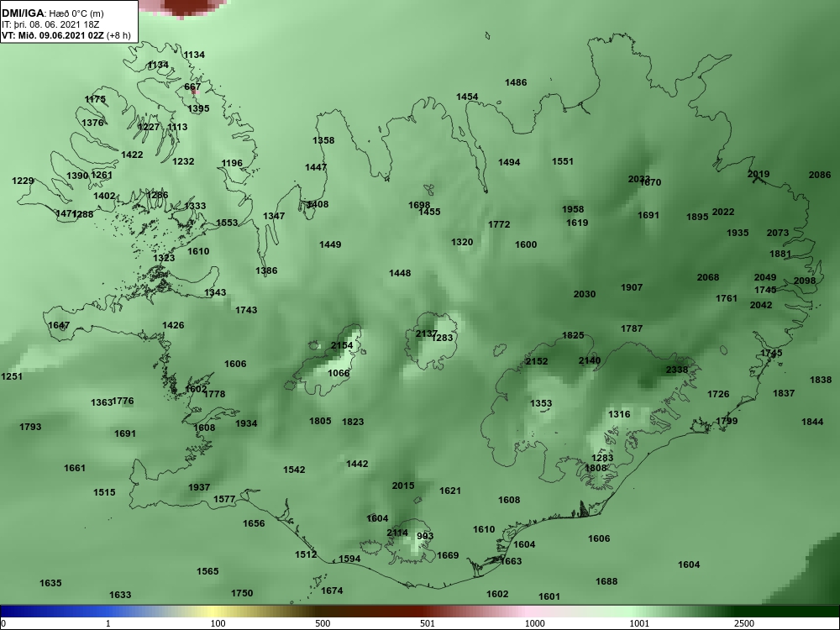Click the 'DMI/IGA: Hæð 0°C (m)' title text
The width and height of the screenshot is (840, 630).
pyautogui.click(x=52, y=13)
